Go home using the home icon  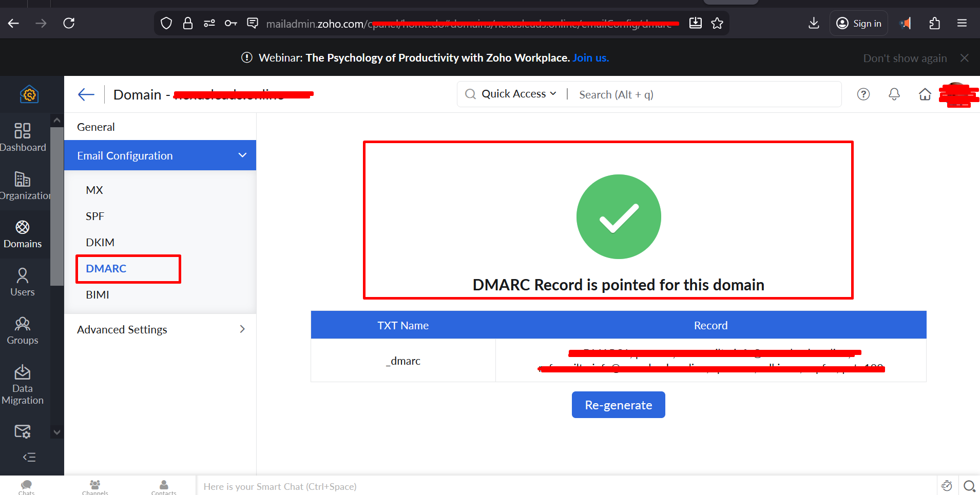pos(925,94)
